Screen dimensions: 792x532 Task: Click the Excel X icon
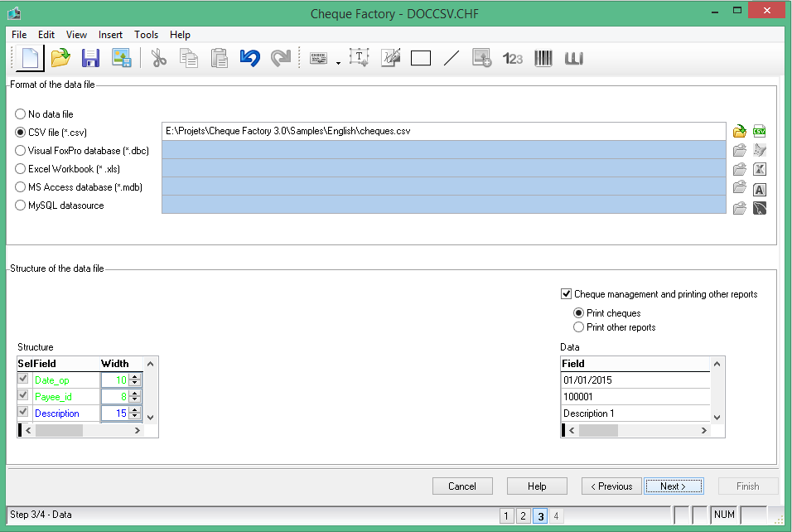759,169
